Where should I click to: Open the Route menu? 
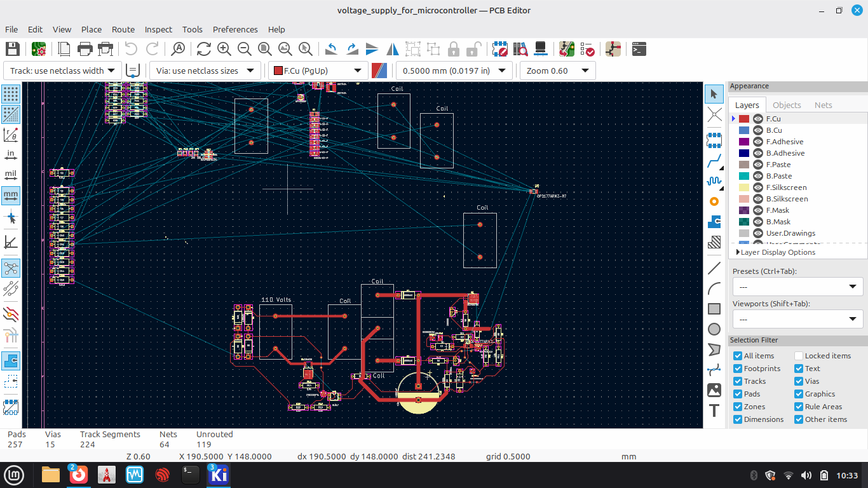pos(123,29)
